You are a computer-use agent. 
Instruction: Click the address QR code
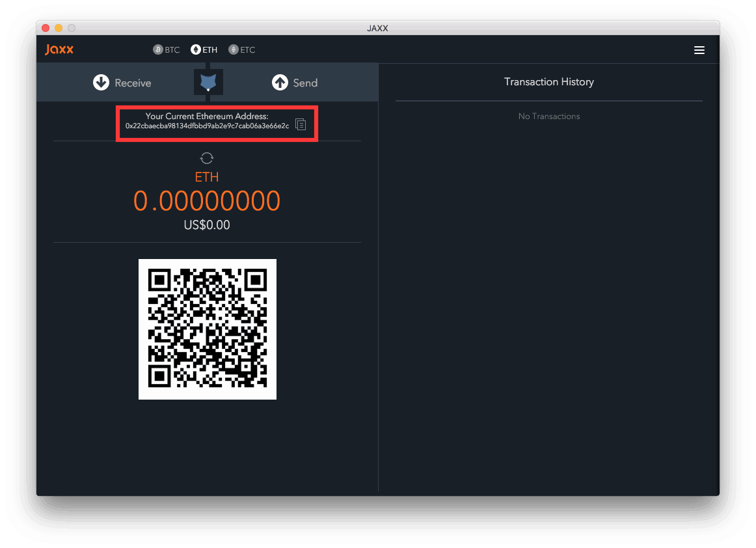click(x=208, y=329)
